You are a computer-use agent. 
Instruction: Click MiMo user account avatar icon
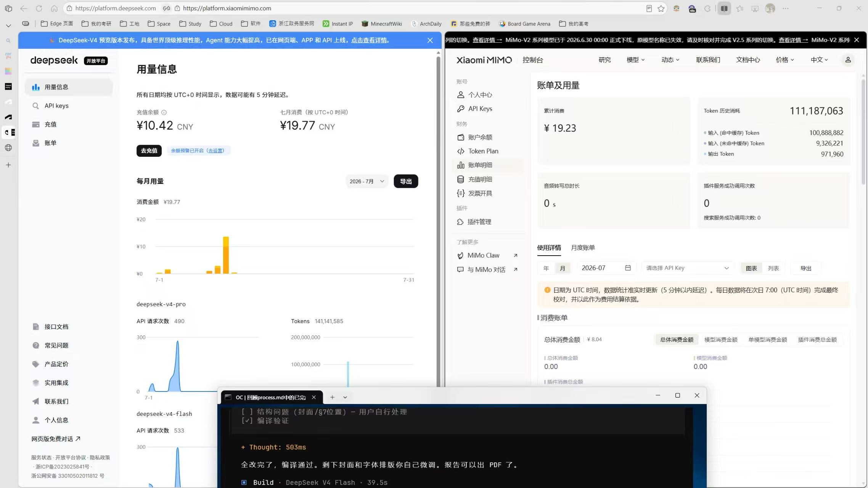[848, 60]
